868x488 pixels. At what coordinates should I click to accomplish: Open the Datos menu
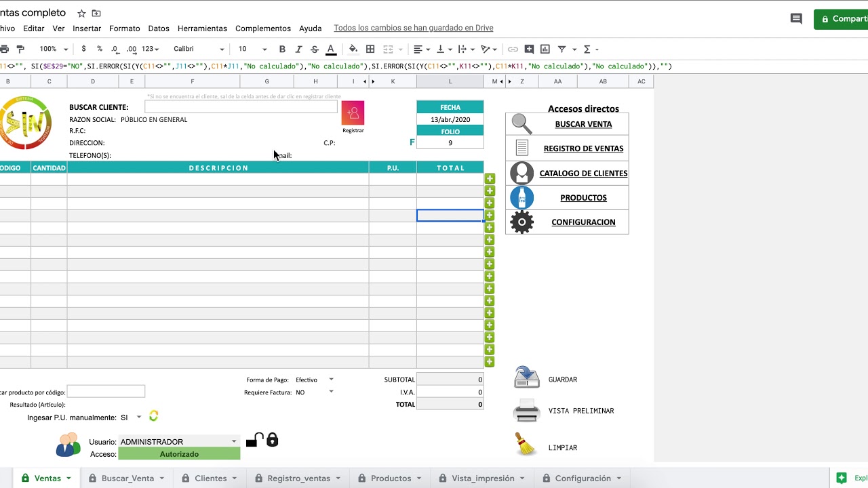click(x=159, y=28)
